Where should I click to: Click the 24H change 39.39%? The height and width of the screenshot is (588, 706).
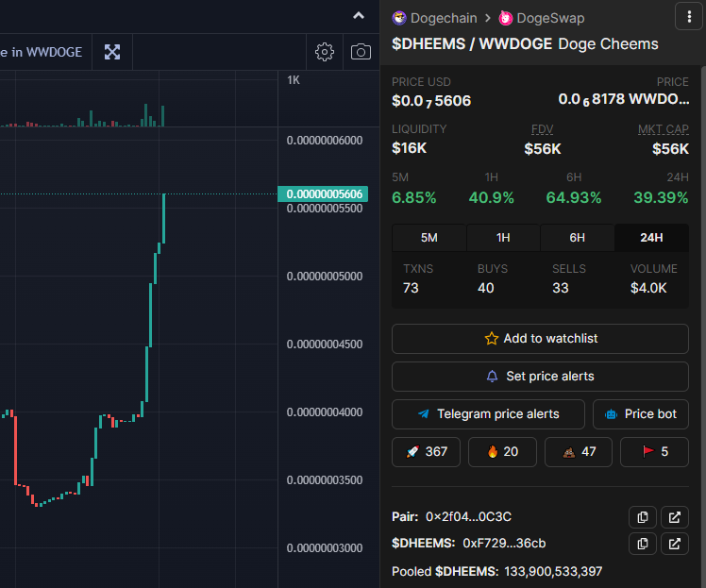(661, 197)
